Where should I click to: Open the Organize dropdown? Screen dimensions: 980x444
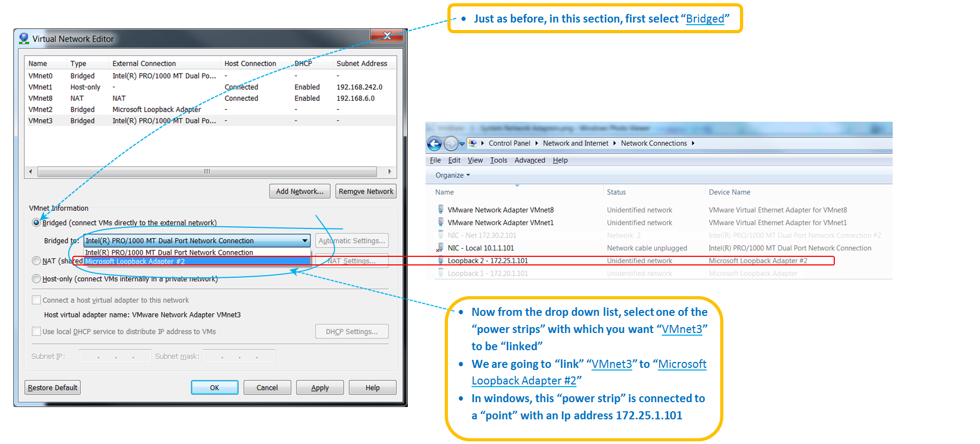[x=452, y=175]
